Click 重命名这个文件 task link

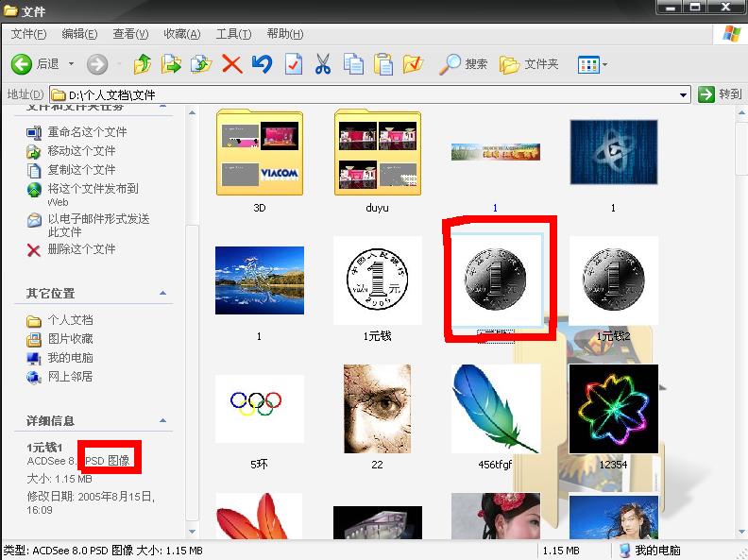(76, 131)
